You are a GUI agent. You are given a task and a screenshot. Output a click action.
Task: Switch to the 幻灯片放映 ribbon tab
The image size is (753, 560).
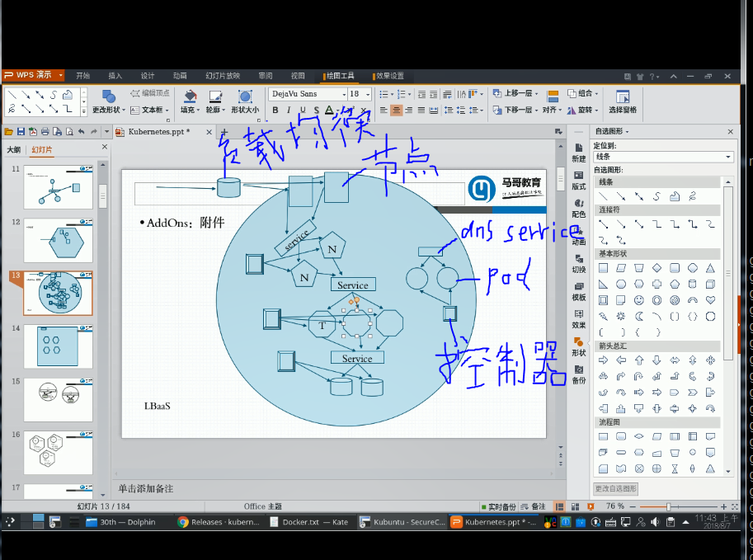(x=223, y=76)
